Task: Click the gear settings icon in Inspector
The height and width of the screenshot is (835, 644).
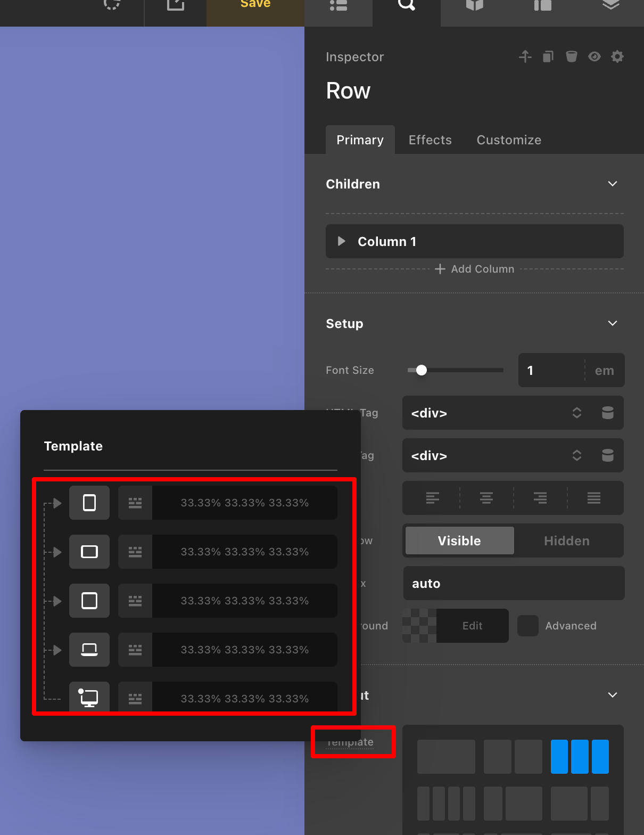Action: (x=617, y=56)
